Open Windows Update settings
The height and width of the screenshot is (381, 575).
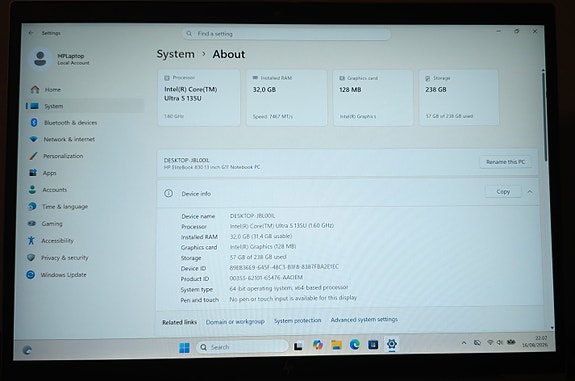(85, 275)
